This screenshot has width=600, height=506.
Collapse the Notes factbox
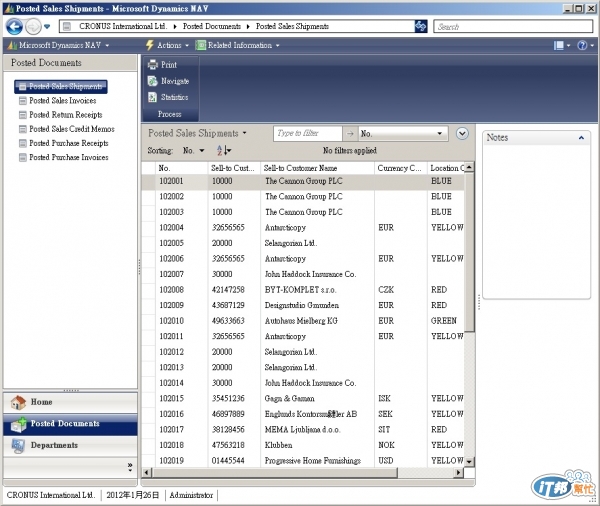[581, 138]
